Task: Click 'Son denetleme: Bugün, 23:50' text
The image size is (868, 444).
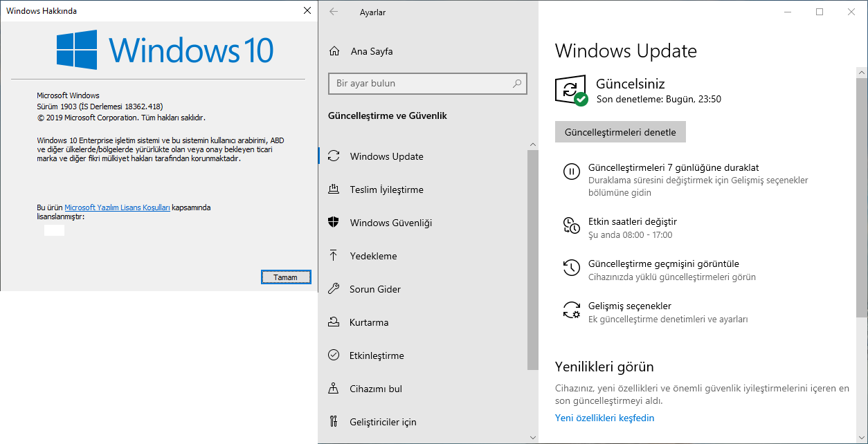Action: point(659,99)
